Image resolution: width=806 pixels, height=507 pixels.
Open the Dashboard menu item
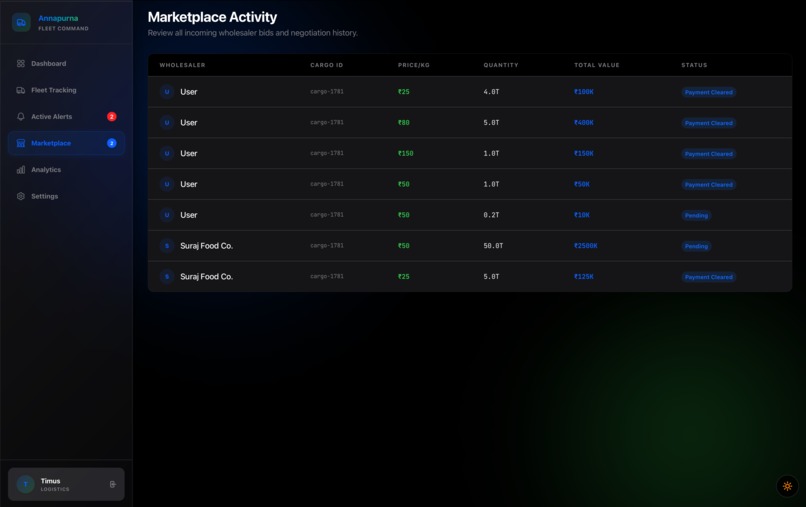click(x=66, y=64)
